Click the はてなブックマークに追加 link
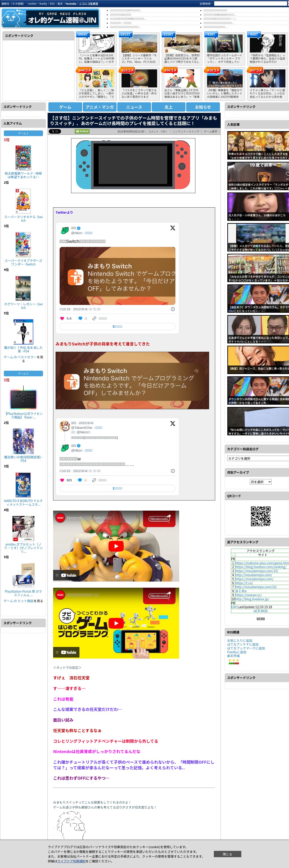 click(246, 648)
